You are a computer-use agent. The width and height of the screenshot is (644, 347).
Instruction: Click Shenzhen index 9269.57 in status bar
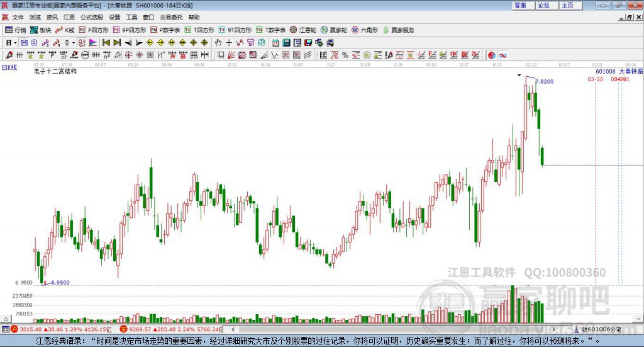pos(140,329)
